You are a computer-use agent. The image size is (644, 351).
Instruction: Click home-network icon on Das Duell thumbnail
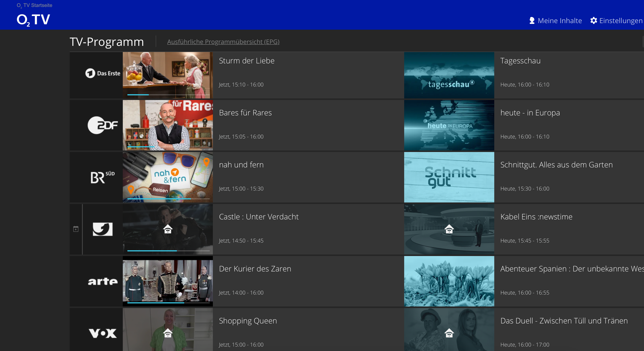[449, 333]
